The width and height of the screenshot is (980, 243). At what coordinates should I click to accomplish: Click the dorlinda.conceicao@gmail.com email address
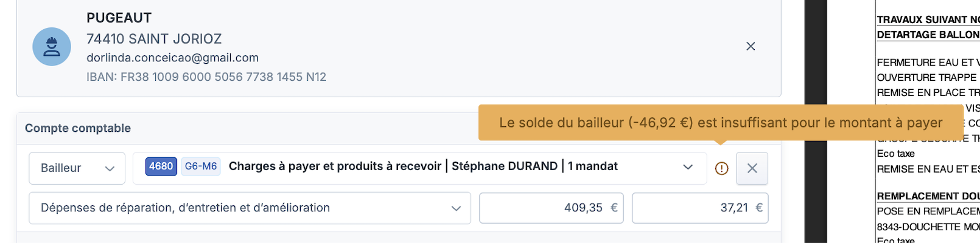pos(172,58)
